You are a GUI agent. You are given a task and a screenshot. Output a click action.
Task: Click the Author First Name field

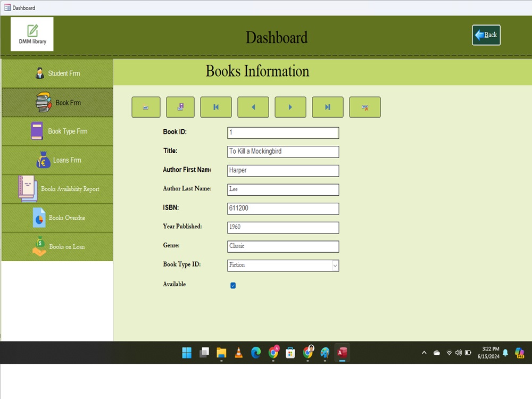283,171
